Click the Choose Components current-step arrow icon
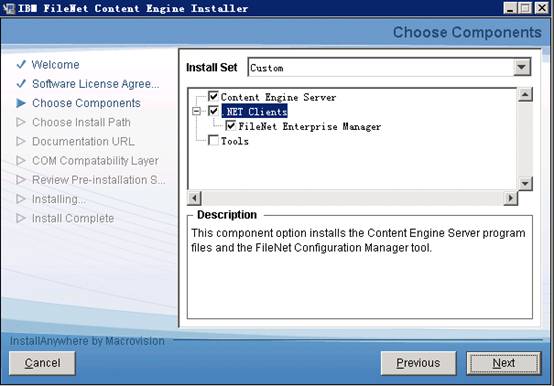Viewport: 554px width, 386px height. pos(21,103)
